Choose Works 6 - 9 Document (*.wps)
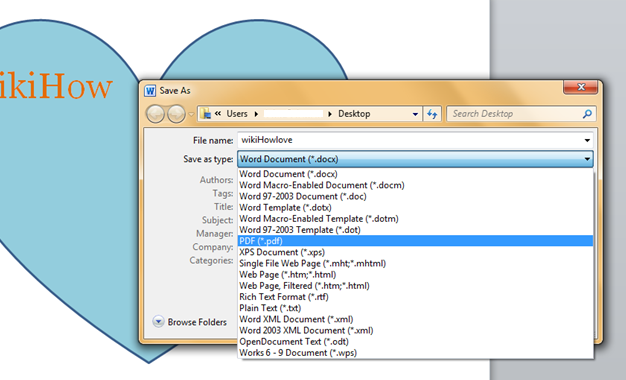This screenshot has width=626, height=380. [415, 353]
